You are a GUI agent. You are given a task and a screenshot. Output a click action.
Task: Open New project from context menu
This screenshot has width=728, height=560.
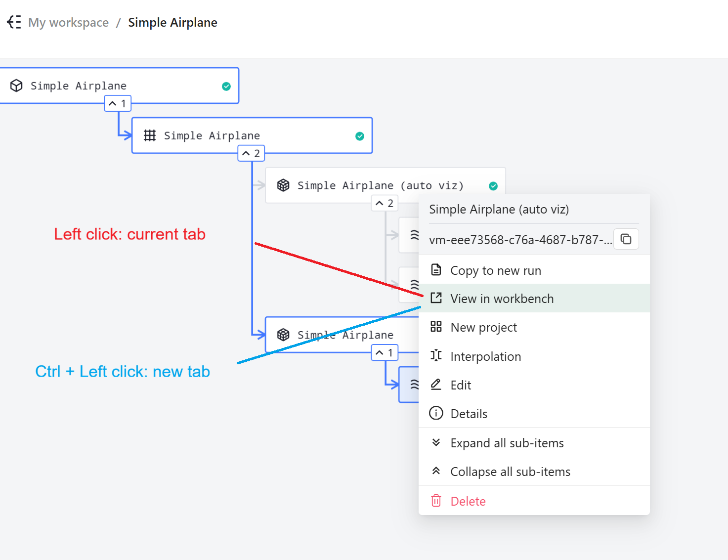(483, 327)
